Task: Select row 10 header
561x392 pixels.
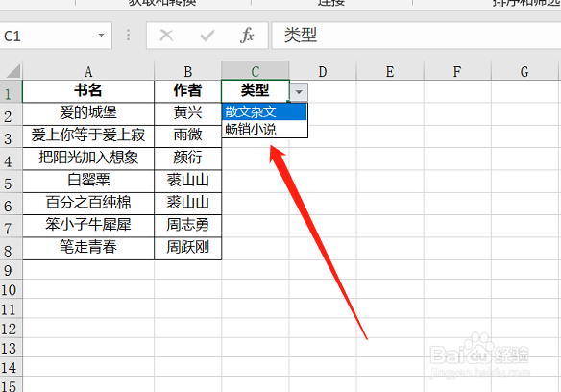Action: click(x=12, y=289)
